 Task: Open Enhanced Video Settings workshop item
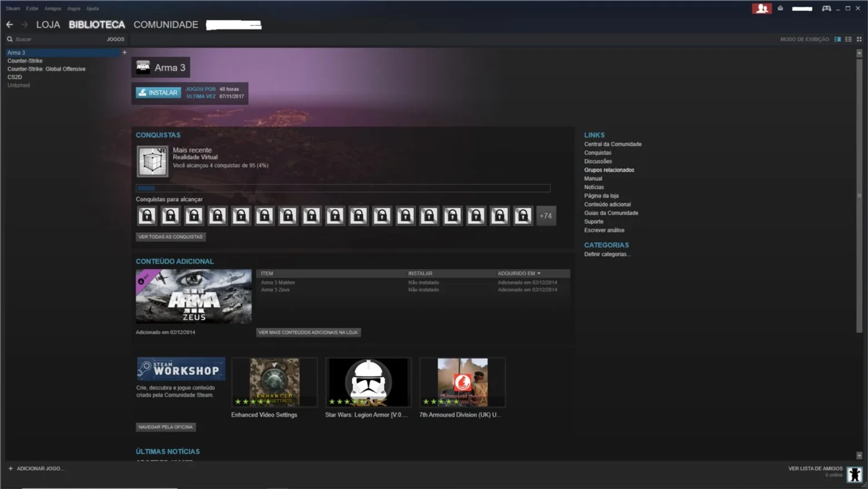coord(274,382)
